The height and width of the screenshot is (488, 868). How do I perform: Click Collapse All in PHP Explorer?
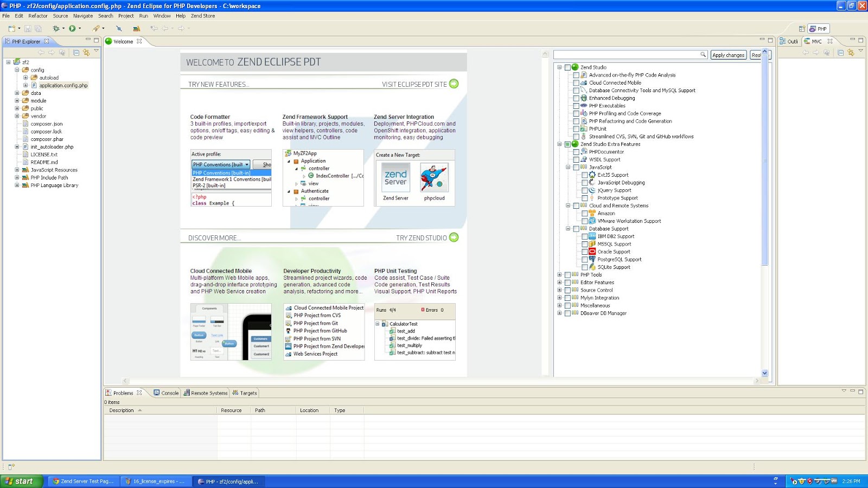(x=76, y=53)
